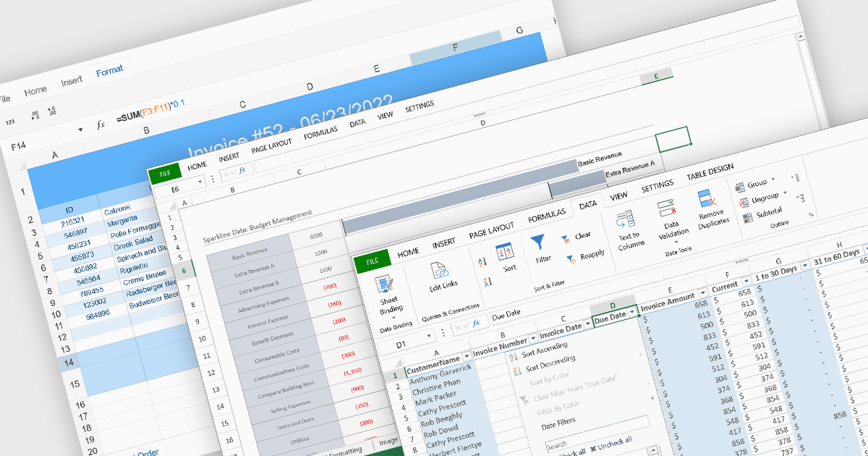Click row header 6 in budget window
This screenshot has width=868, height=456.
pyautogui.click(x=184, y=270)
